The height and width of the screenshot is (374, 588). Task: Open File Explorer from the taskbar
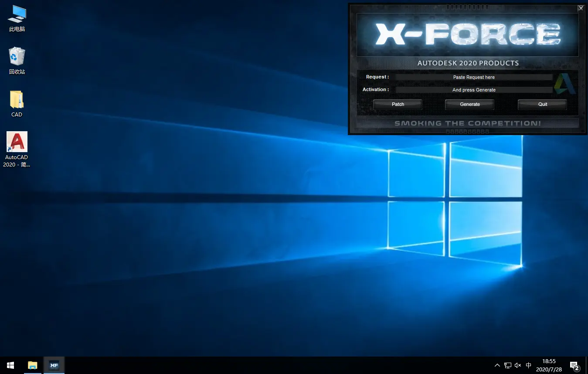pyautogui.click(x=33, y=365)
